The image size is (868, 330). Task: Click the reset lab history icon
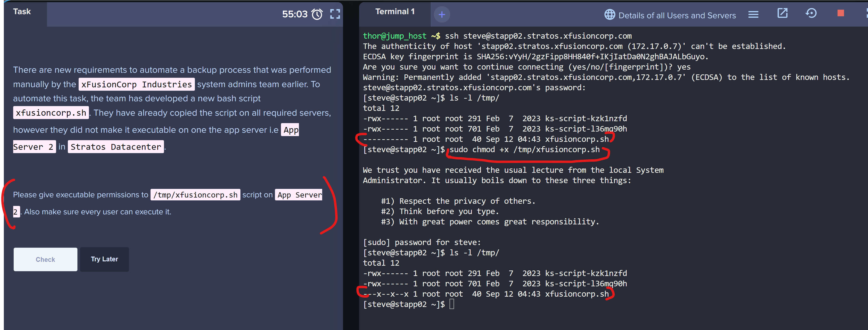click(x=811, y=13)
